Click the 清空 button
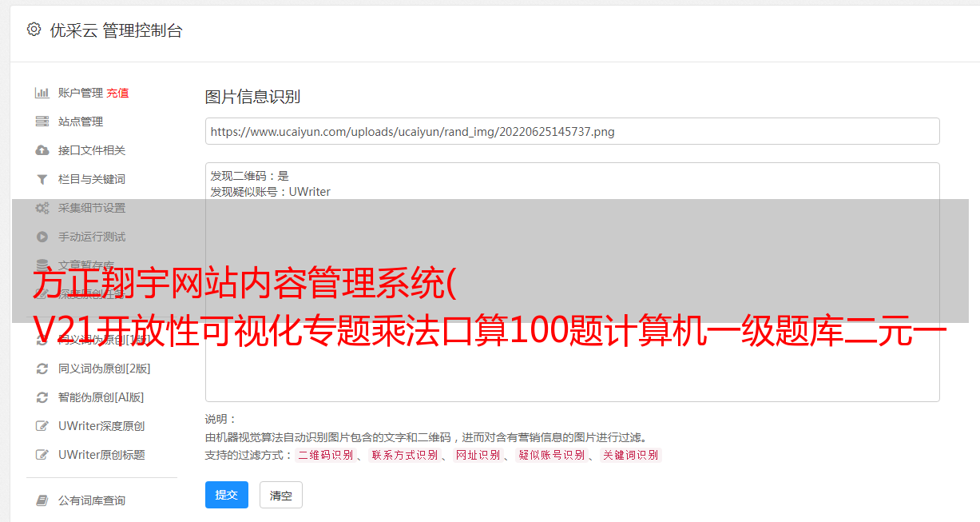 tap(281, 495)
